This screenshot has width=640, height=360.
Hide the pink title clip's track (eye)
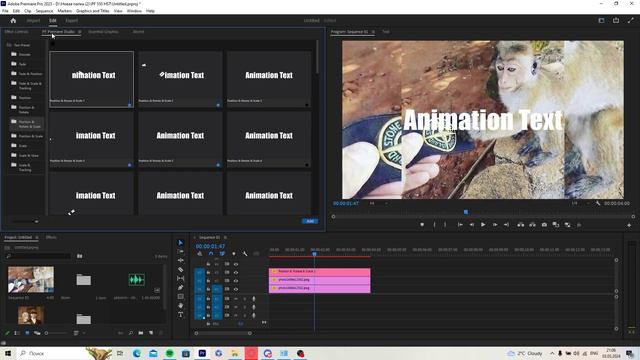(x=236, y=272)
